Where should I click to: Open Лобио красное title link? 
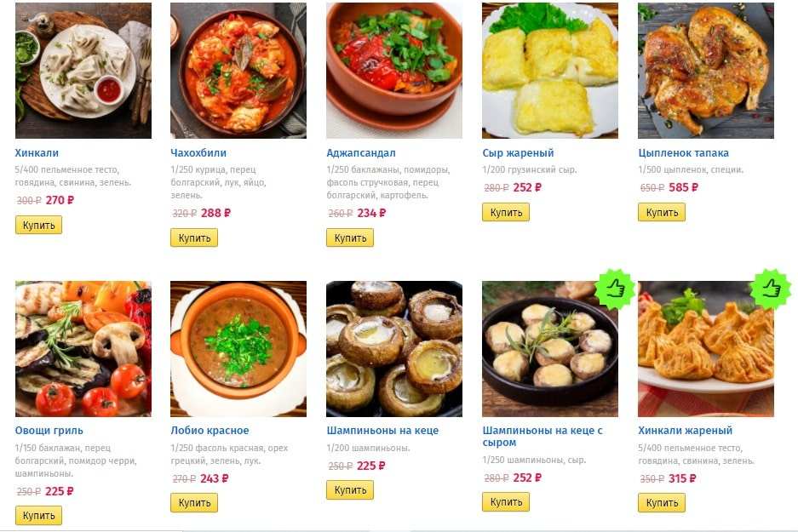[210, 430]
